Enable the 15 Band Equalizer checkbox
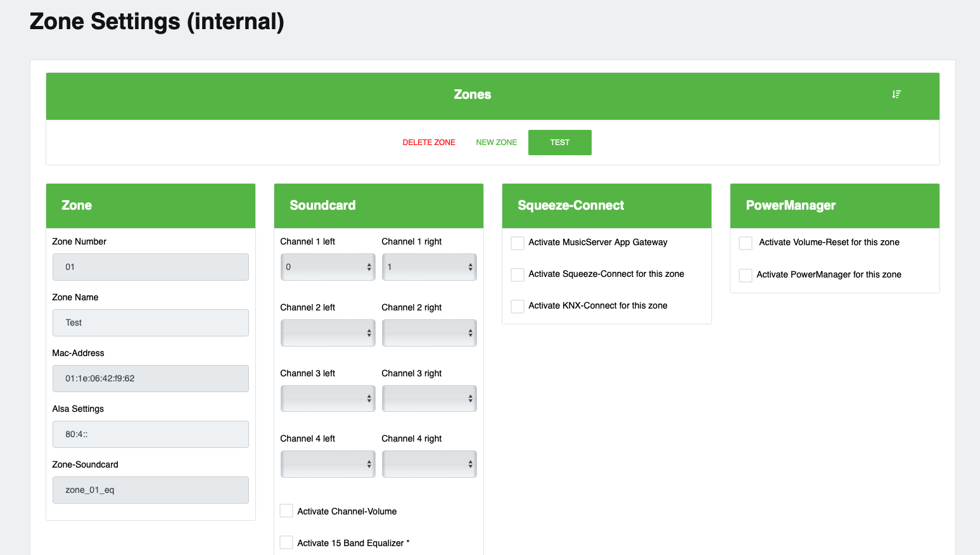Screen dimensions: 980x555 click(286, 543)
